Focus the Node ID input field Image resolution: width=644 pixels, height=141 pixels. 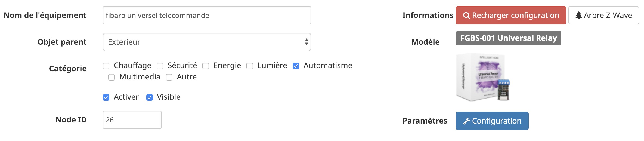[132, 120]
